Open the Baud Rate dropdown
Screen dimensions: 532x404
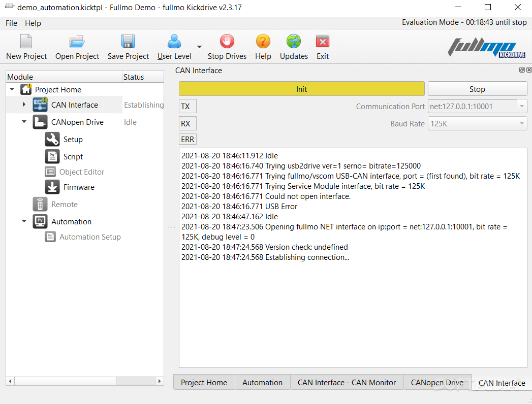[521, 124]
